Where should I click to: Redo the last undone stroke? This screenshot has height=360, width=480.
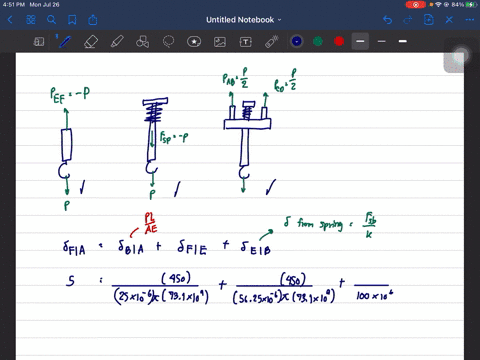pos(408,20)
